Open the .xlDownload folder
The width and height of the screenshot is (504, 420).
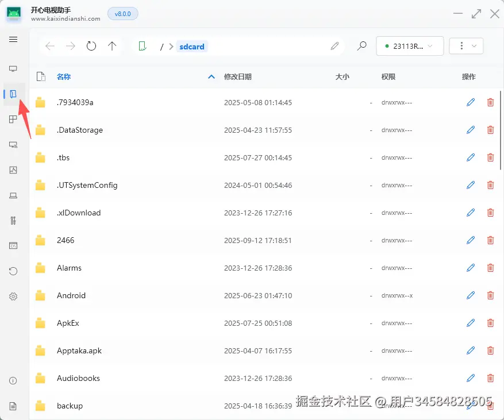tap(79, 213)
